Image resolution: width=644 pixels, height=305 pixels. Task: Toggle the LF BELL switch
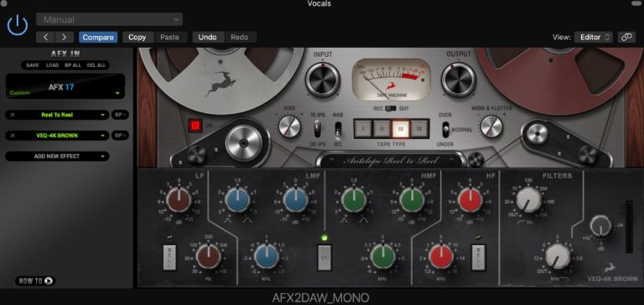click(169, 257)
